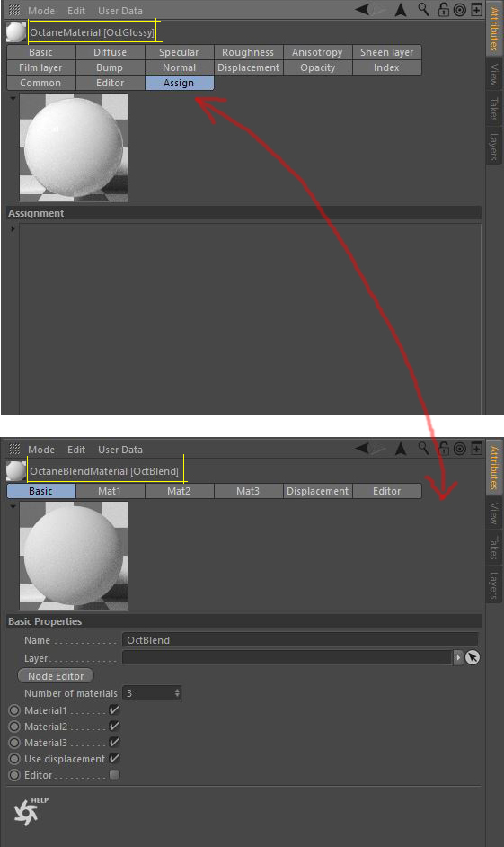Toggle lock icon in OctBlend attributes panel
The height and width of the screenshot is (847, 504).
click(x=443, y=449)
